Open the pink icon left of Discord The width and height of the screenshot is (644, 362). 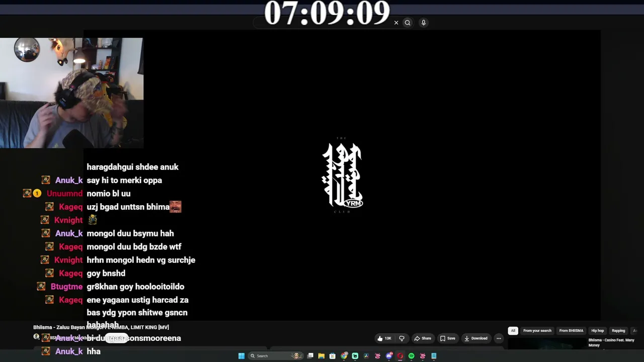tap(378, 356)
